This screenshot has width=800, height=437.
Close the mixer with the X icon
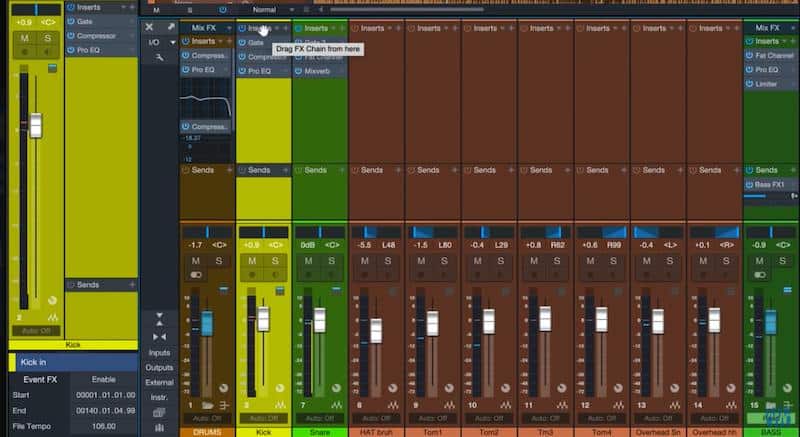click(149, 27)
